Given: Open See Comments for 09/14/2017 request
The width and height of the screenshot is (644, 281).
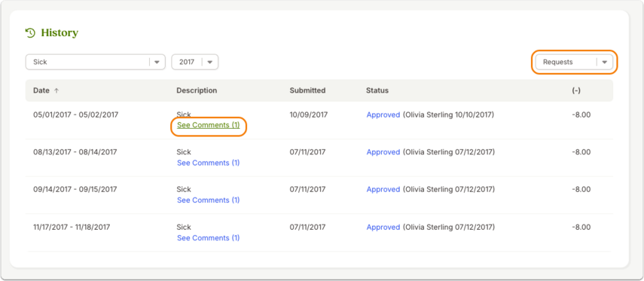Looking at the screenshot, I should pyautogui.click(x=208, y=200).
